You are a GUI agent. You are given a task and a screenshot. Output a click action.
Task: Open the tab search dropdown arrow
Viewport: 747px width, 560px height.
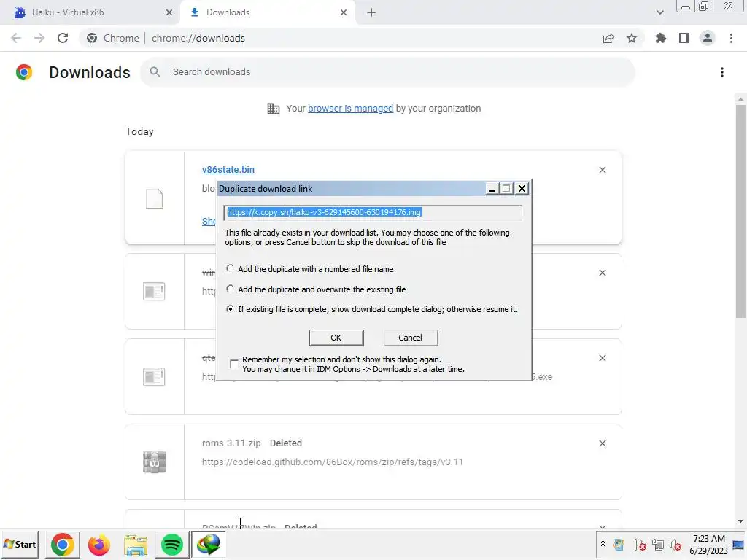[659, 12]
